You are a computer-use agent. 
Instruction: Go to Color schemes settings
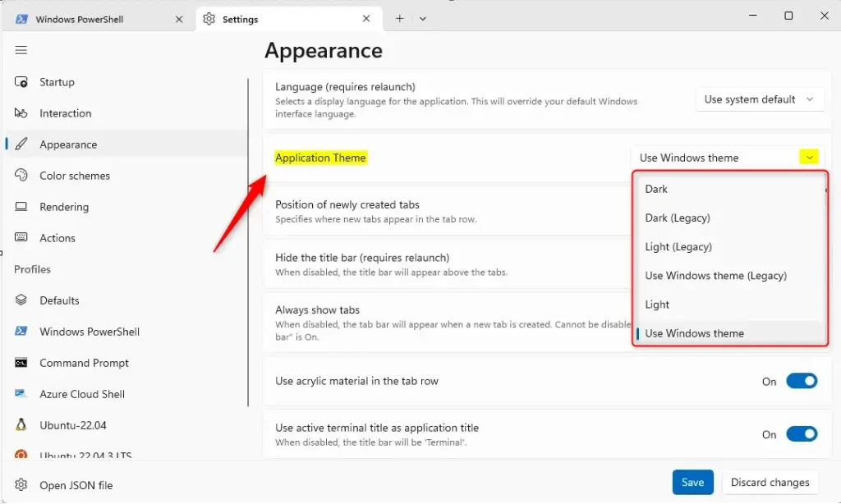(126, 176)
